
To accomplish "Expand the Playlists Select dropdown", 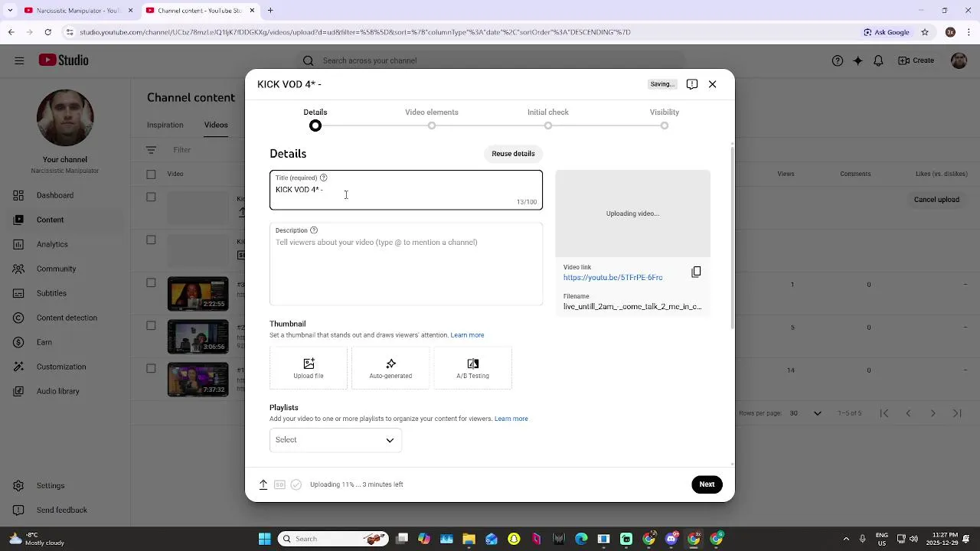I will click(x=335, y=440).
